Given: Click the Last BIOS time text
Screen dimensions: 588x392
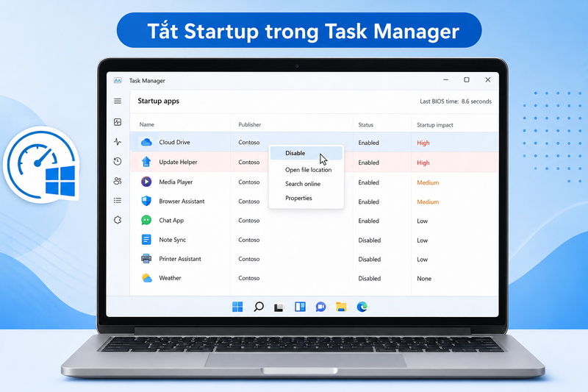Looking at the screenshot, I should click(x=456, y=101).
